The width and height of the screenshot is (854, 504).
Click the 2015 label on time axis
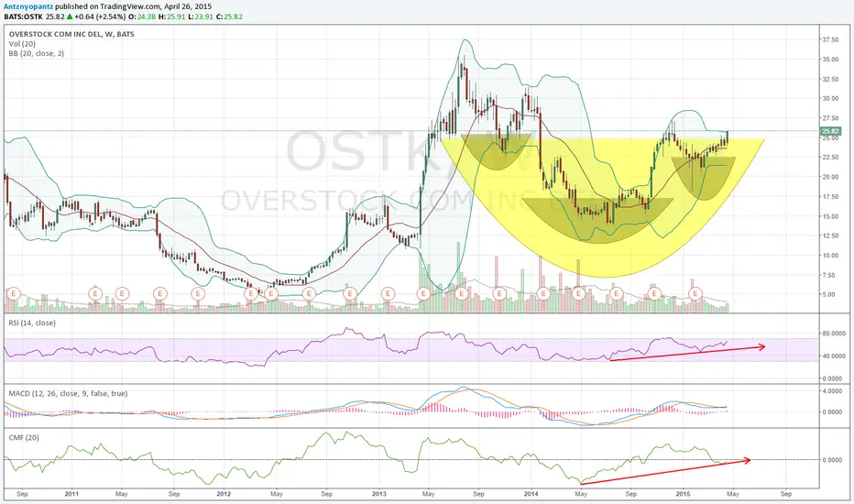pyautogui.click(x=683, y=494)
